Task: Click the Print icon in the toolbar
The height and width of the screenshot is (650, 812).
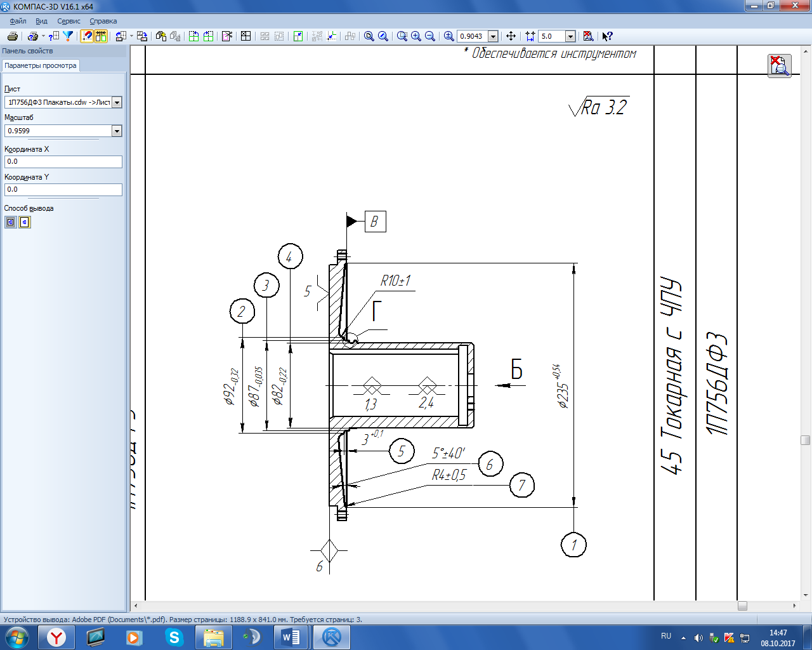Action: [12, 36]
